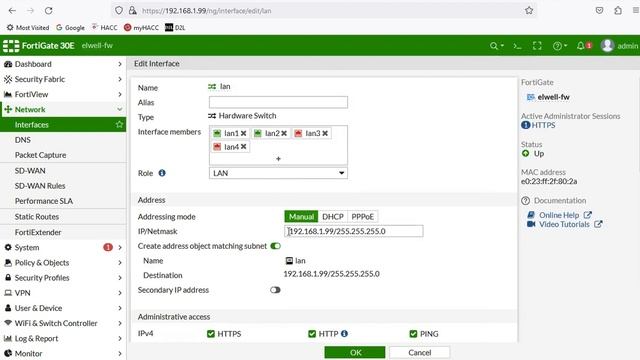Remove lan2 from interface members
Image resolution: width=640 pixels, height=360 pixels.
[x=284, y=133]
